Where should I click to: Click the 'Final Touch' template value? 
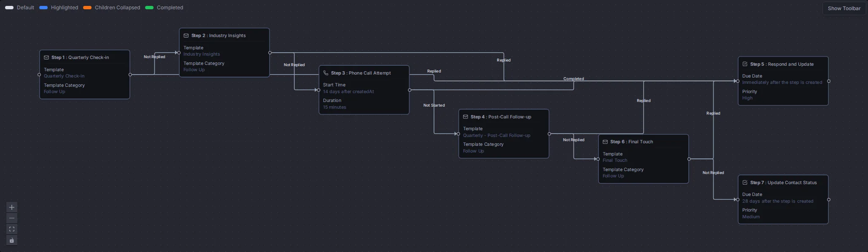615,161
